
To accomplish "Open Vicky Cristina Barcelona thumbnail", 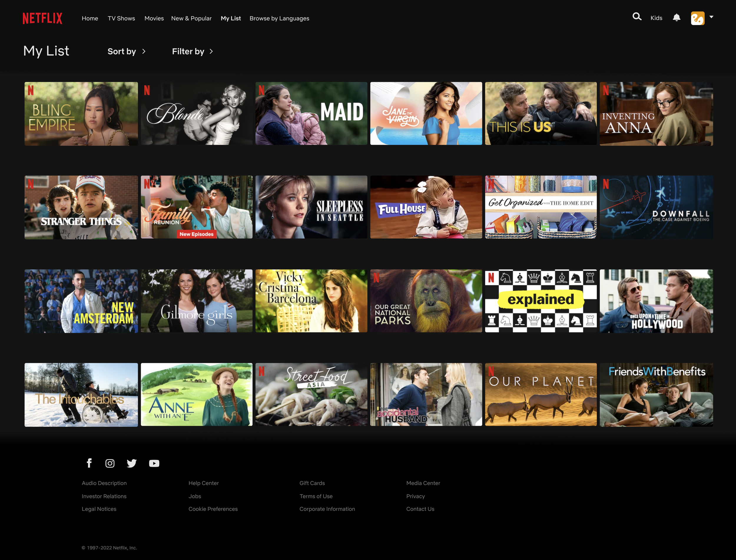I will click(x=311, y=301).
